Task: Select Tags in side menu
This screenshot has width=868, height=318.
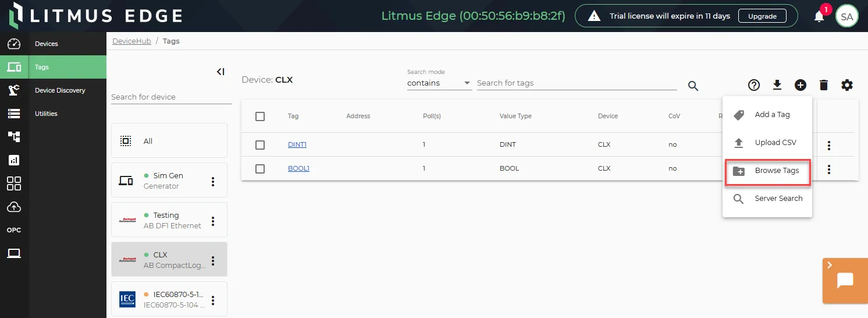Action: (x=67, y=67)
